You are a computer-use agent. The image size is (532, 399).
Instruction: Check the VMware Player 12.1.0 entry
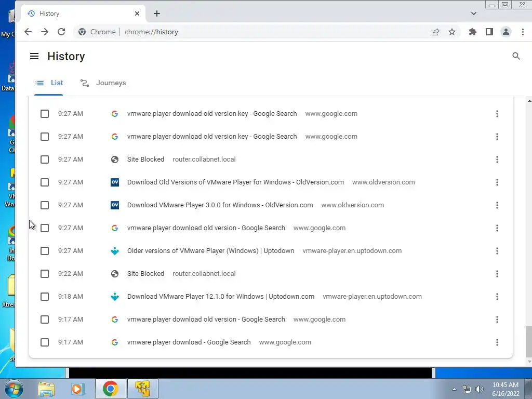click(x=45, y=297)
